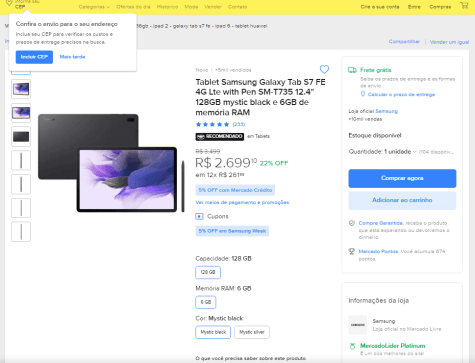
Task: Select the 6 GB RAM option
Action: [206, 302]
